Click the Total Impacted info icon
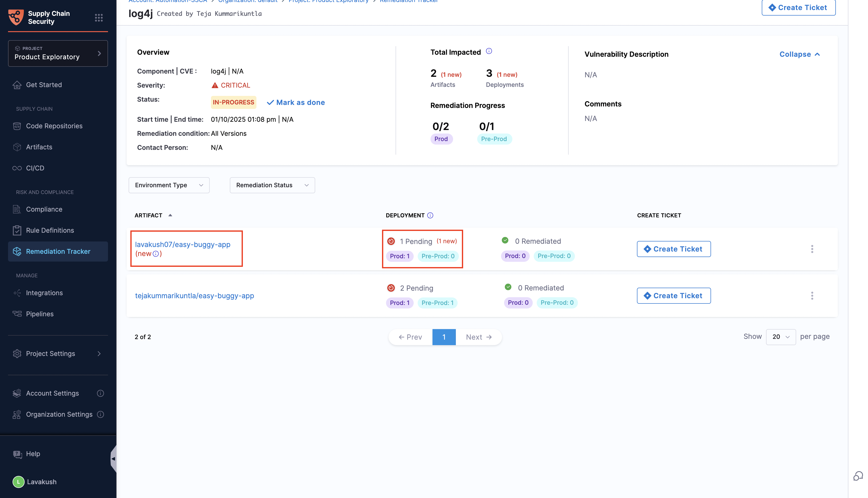 coord(489,51)
